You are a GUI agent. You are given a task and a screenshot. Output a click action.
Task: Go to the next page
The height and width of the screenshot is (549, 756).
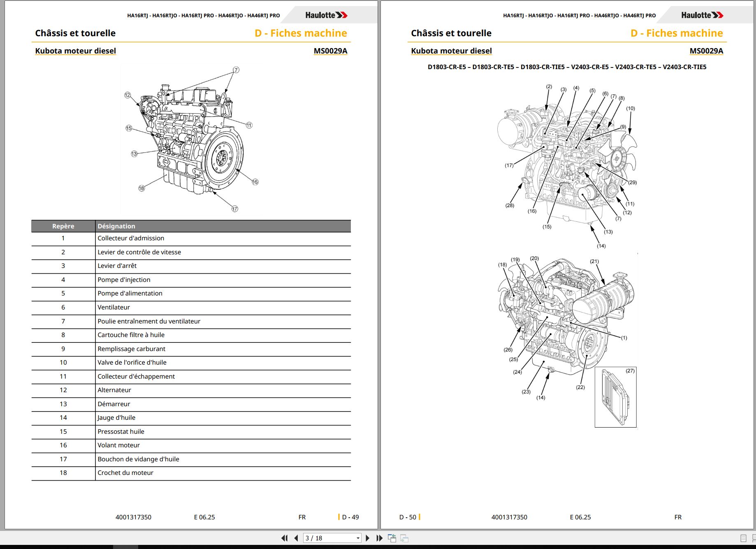pyautogui.click(x=368, y=538)
